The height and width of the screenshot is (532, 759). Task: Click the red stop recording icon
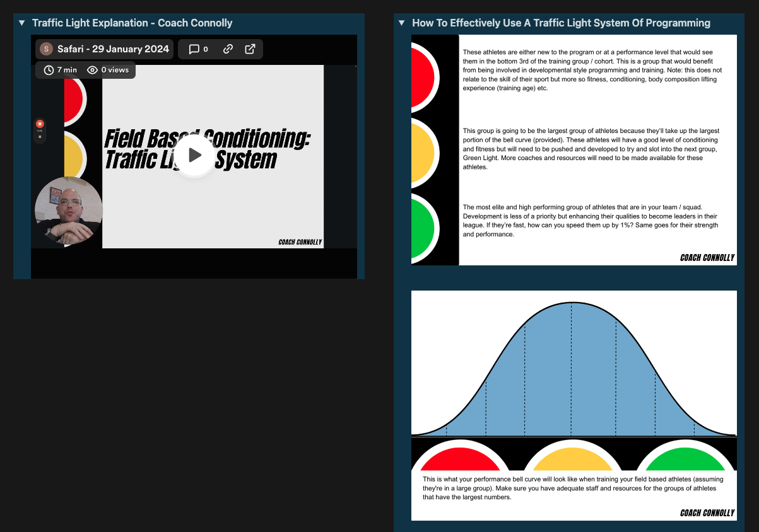coord(40,124)
